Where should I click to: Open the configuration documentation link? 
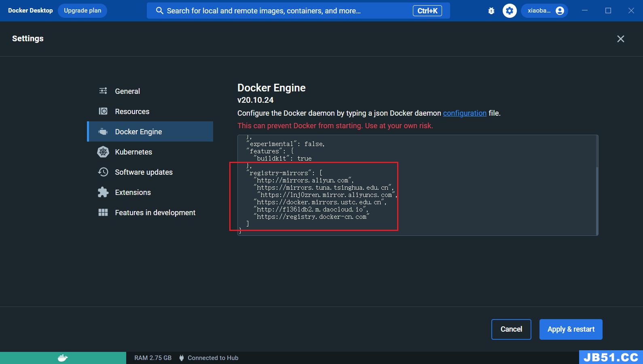[465, 113]
